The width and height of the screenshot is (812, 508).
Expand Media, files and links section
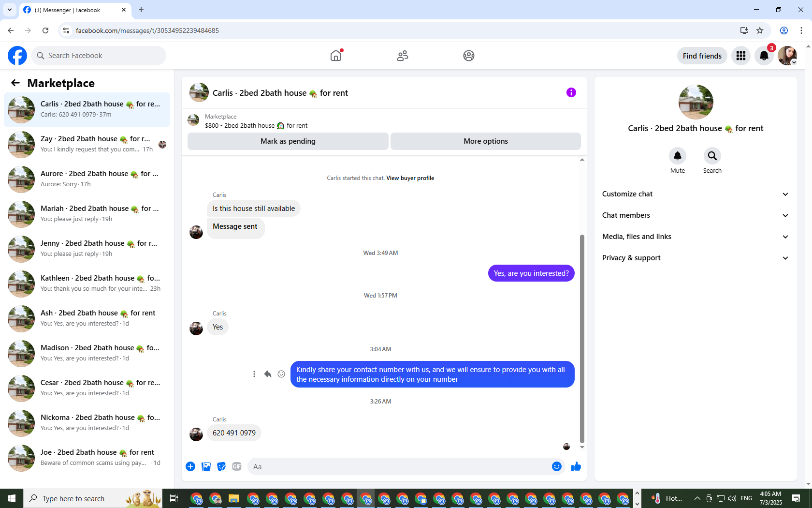click(x=696, y=237)
